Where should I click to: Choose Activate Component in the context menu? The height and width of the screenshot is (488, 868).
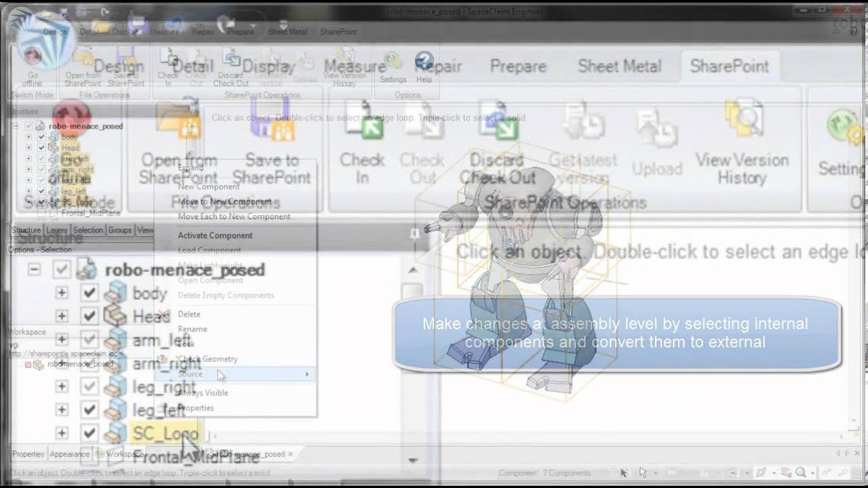pos(215,235)
